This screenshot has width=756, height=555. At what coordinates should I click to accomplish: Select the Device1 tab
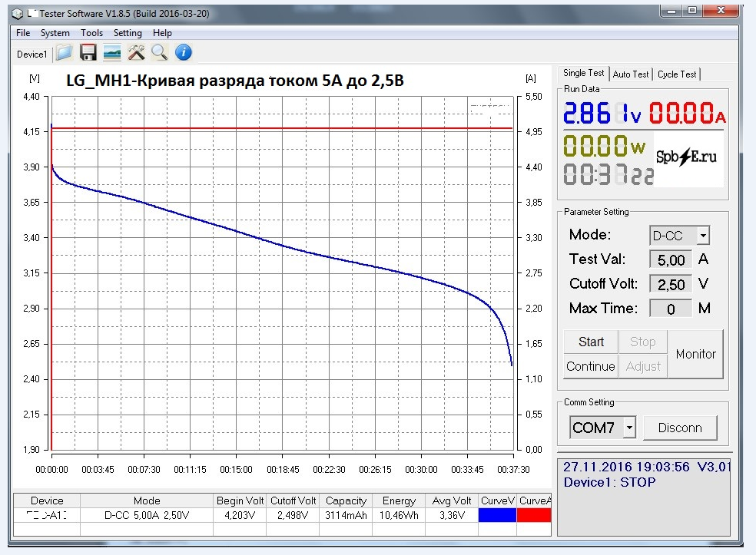32,55
